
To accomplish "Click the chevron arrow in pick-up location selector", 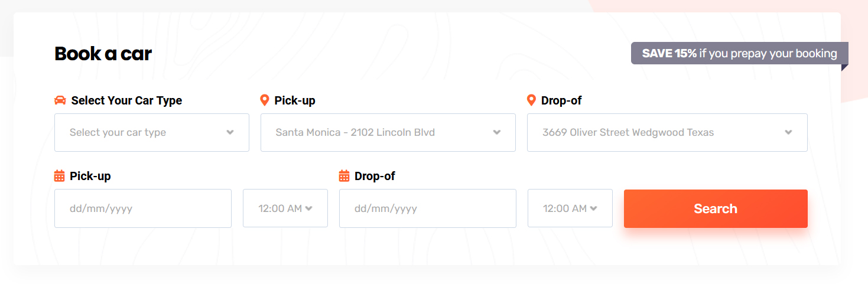I will point(497,132).
